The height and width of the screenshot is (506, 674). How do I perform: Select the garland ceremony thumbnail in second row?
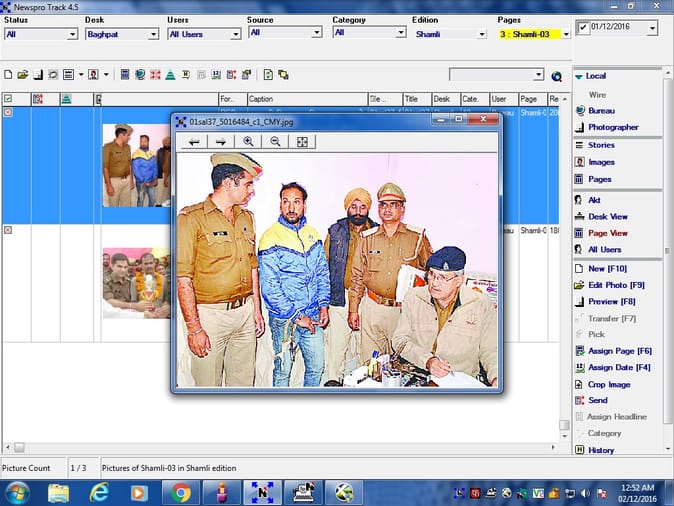136,282
